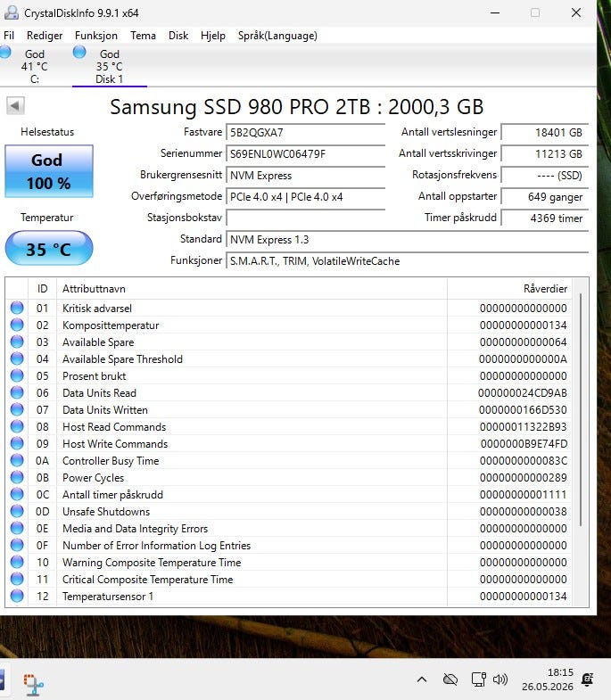Click the status icon for Host Read Commands
611x700 pixels.
pos(17,426)
